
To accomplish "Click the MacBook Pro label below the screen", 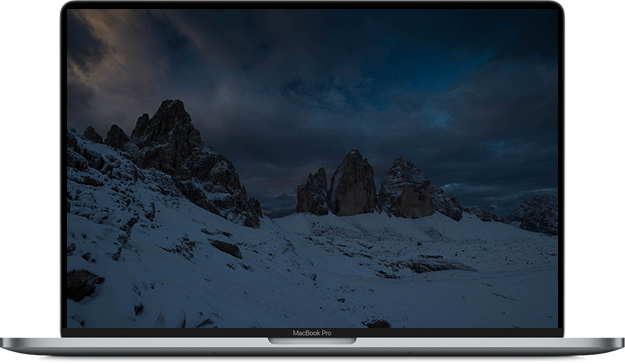I will tap(312, 333).
